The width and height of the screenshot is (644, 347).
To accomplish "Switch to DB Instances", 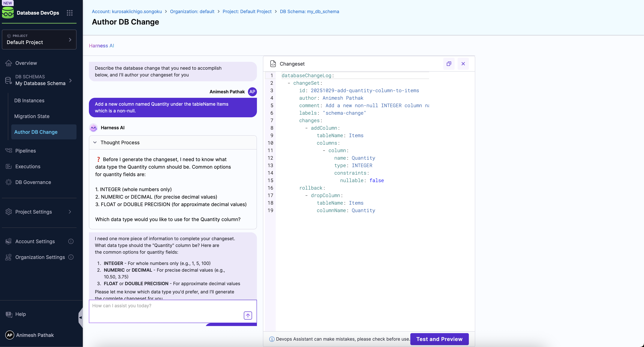I will coord(29,100).
